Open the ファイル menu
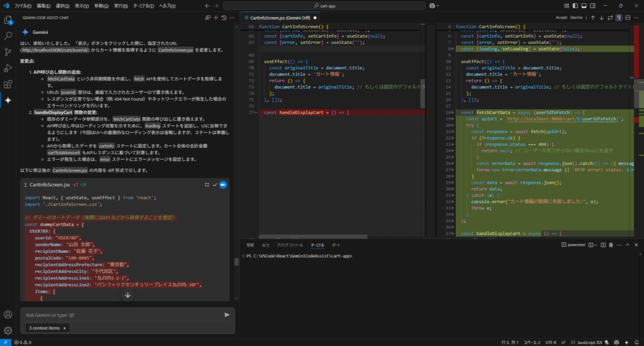Viewport: 644px width, 346px height. (x=23, y=6)
